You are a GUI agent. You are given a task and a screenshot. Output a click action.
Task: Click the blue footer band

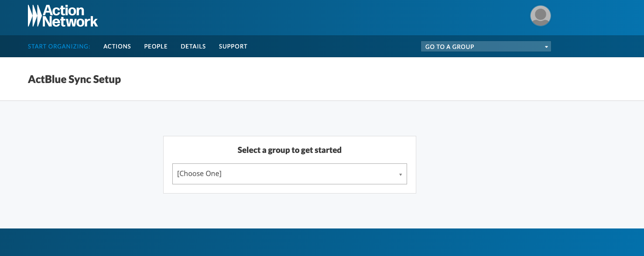(322, 242)
